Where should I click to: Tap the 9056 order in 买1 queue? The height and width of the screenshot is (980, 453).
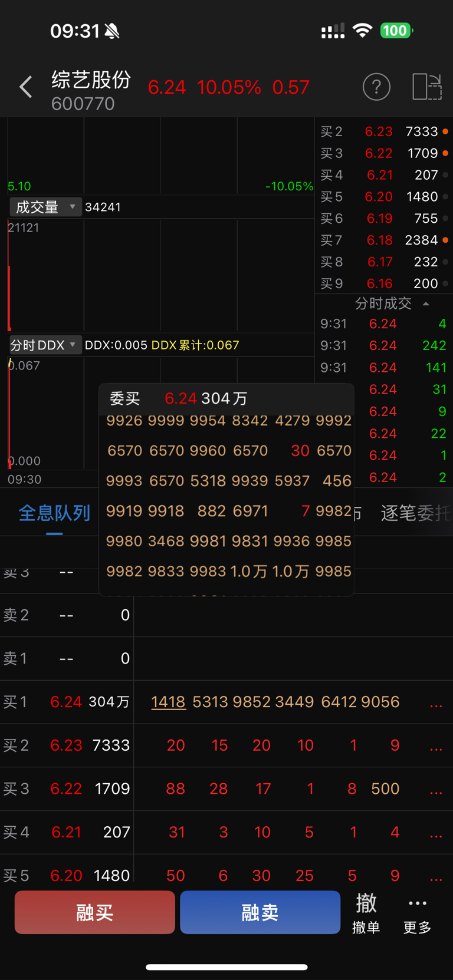coord(380,702)
